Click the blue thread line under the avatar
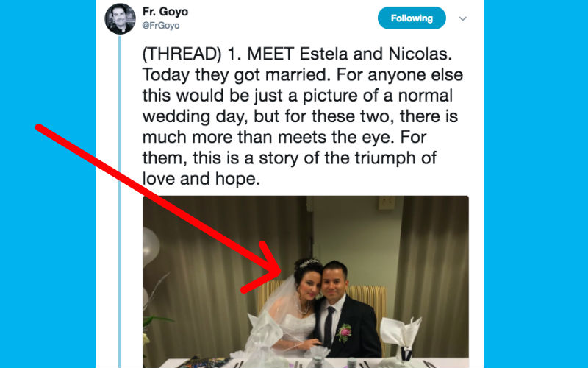The height and width of the screenshot is (368, 588). (120, 184)
